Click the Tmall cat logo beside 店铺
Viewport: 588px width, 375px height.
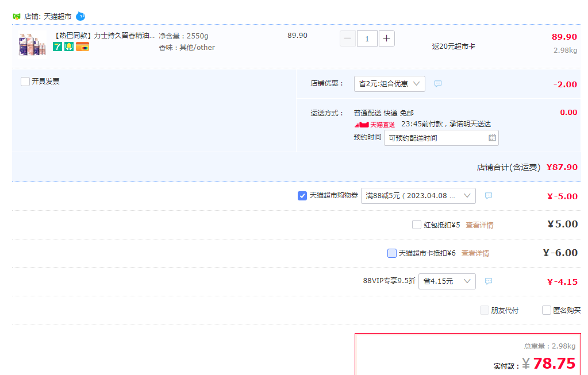pos(17,17)
